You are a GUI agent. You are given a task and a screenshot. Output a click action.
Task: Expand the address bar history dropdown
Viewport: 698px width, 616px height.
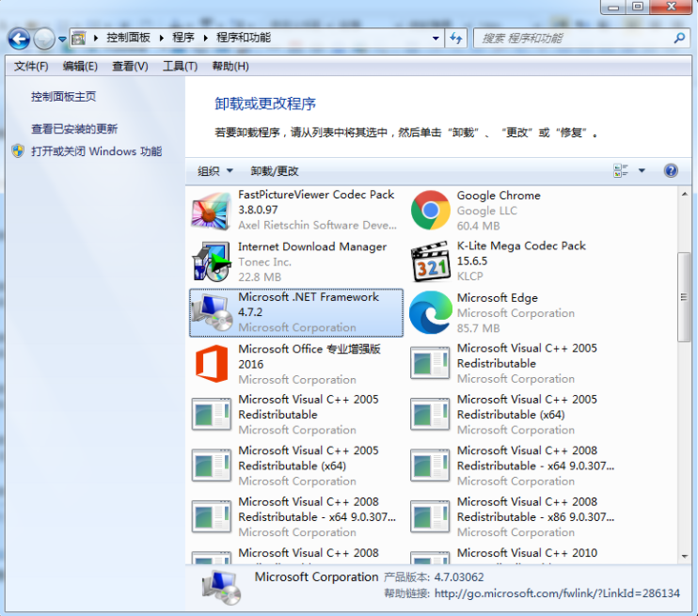436,39
